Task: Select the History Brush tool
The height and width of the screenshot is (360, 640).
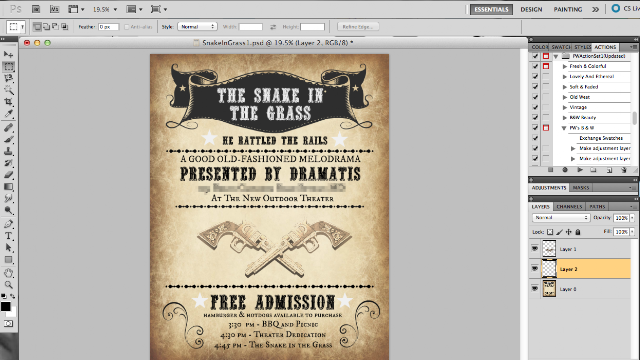Action: 8,163
